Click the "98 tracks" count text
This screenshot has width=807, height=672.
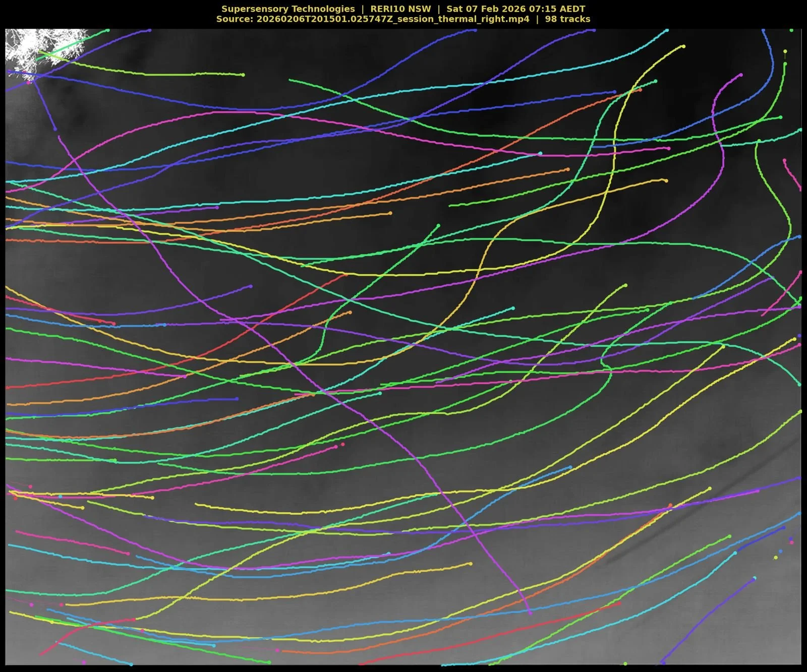(x=567, y=19)
